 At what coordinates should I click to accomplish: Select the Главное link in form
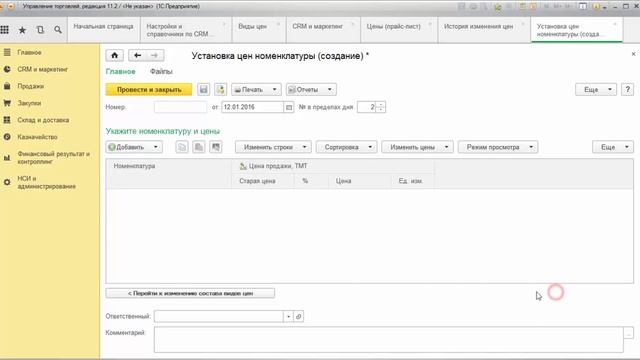click(x=120, y=71)
